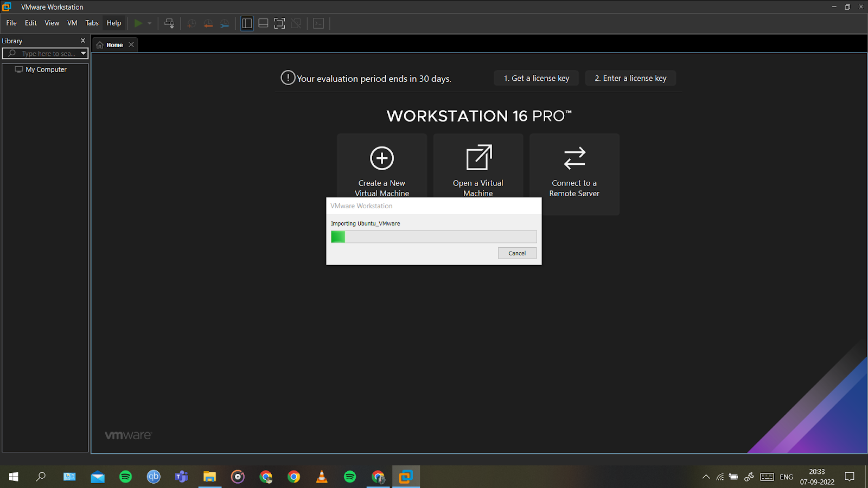The width and height of the screenshot is (868, 488).
Task: Click the VMware Workstation title bar logo
Action: (x=7, y=7)
